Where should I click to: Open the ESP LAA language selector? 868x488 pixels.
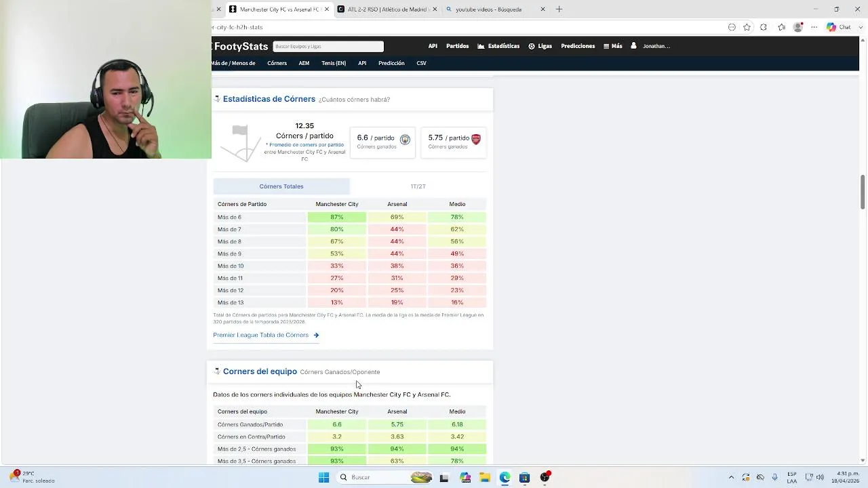792,477
